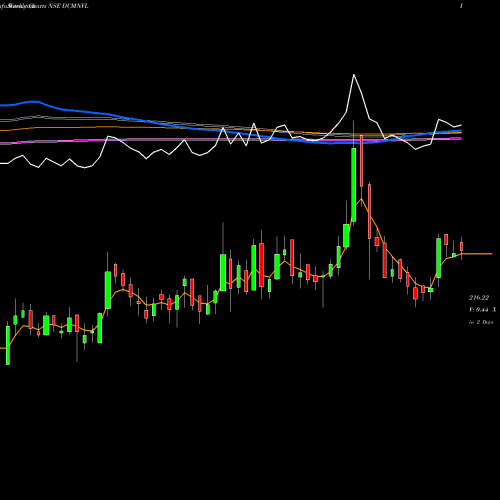This screenshot has width=500, height=500.
Task: Select the 216.22 price label
Action: pyautogui.click(x=479, y=298)
